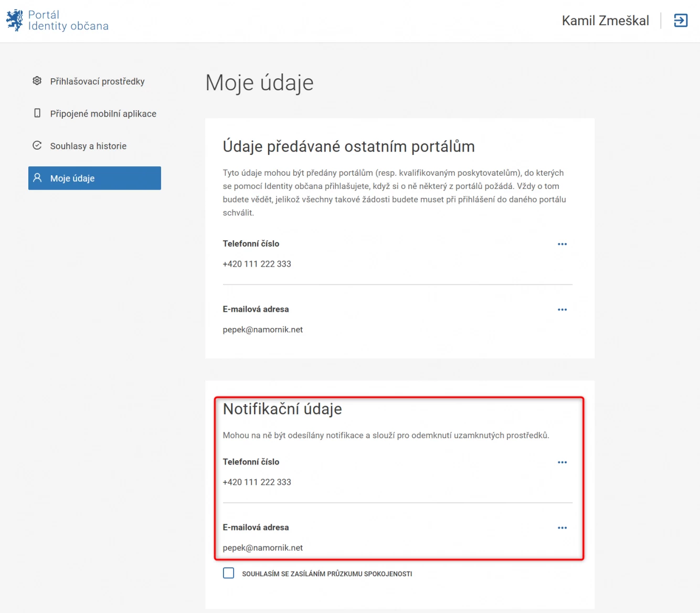Click the history icon for Souhlasy a historie
This screenshot has height=613, width=700.
[x=37, y=145]
